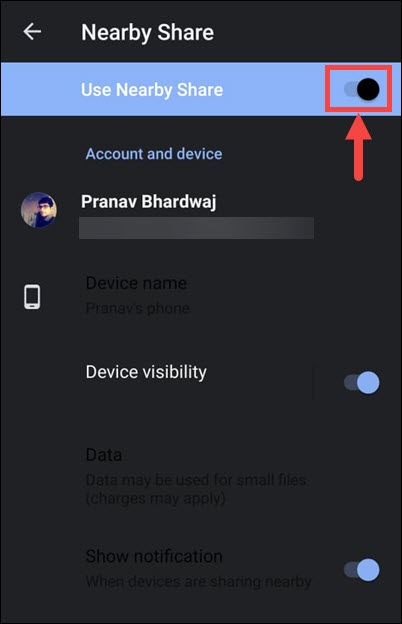Open the Device name setting
Screen dimensions: 402x624
click(x=201, y=296)
